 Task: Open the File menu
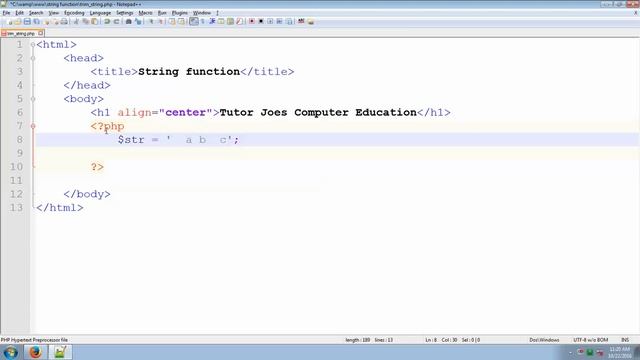(x=6, y=13)
